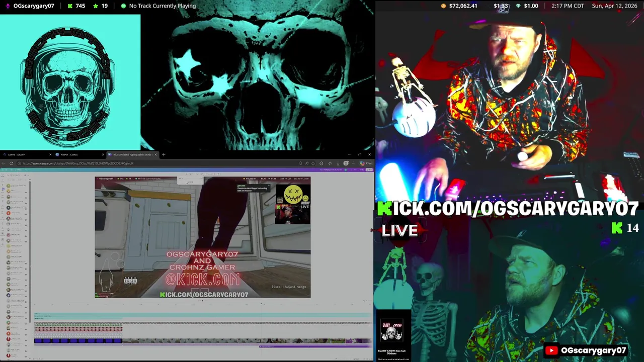
Task: Reload the Canva page in the browser
Action: (11, 163)
